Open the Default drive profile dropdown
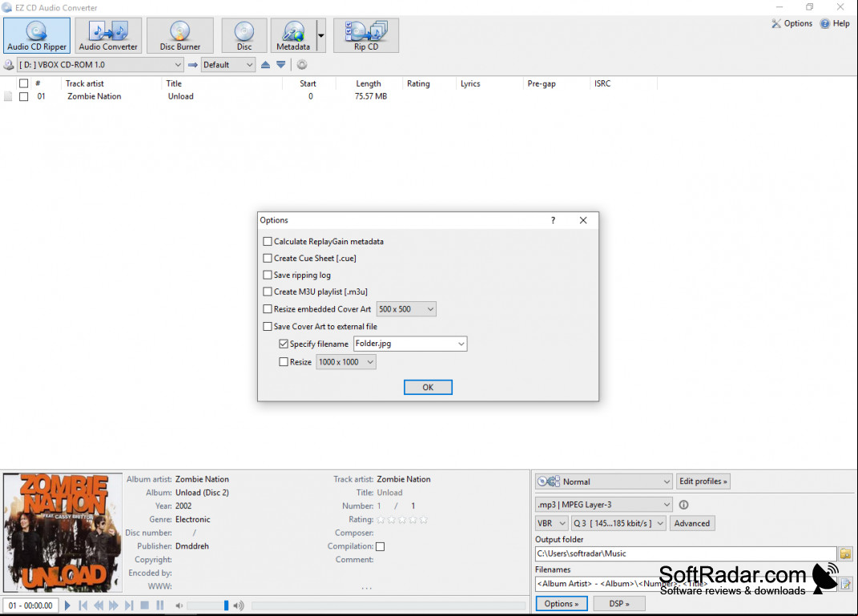The width and height of the screenshot is (858, 616). click(x=228, y=65)
